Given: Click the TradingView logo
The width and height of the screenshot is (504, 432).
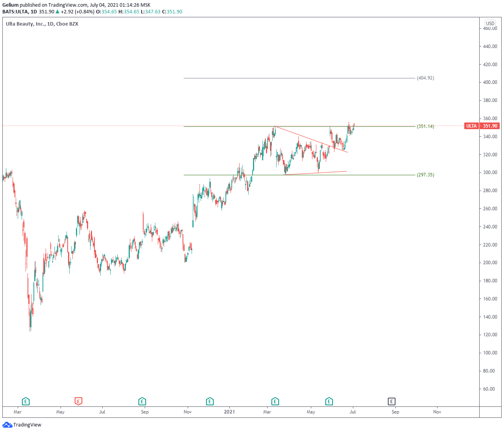Looking at the screenshot, I should point(22,425).
